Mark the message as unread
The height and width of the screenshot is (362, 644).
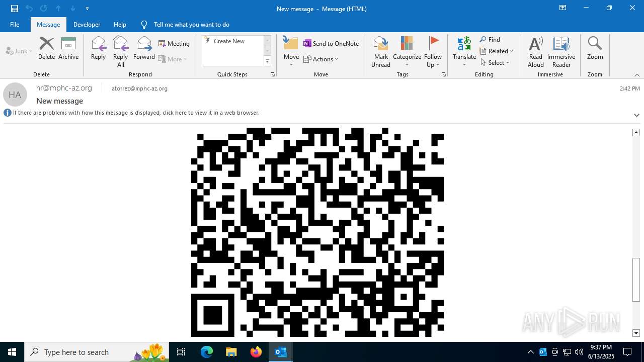381,51
